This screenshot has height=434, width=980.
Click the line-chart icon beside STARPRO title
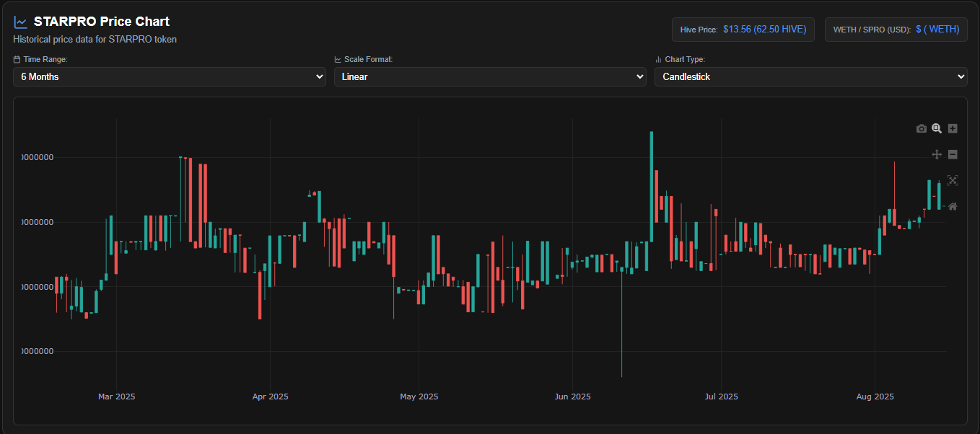20,22
